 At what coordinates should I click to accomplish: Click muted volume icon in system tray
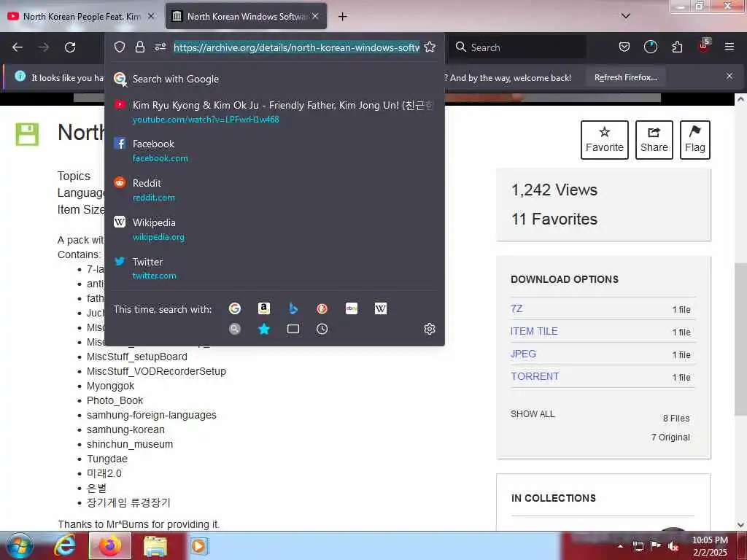(673, 547)
